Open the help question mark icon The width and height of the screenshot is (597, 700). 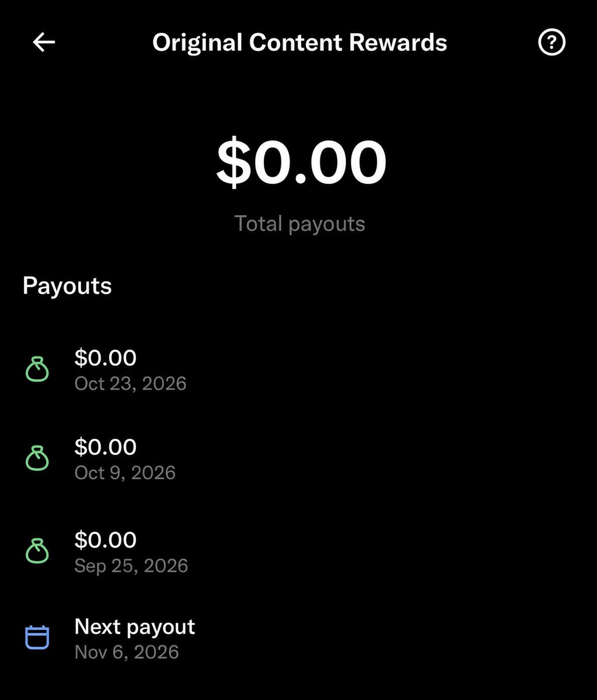click(x=551, y=43)
